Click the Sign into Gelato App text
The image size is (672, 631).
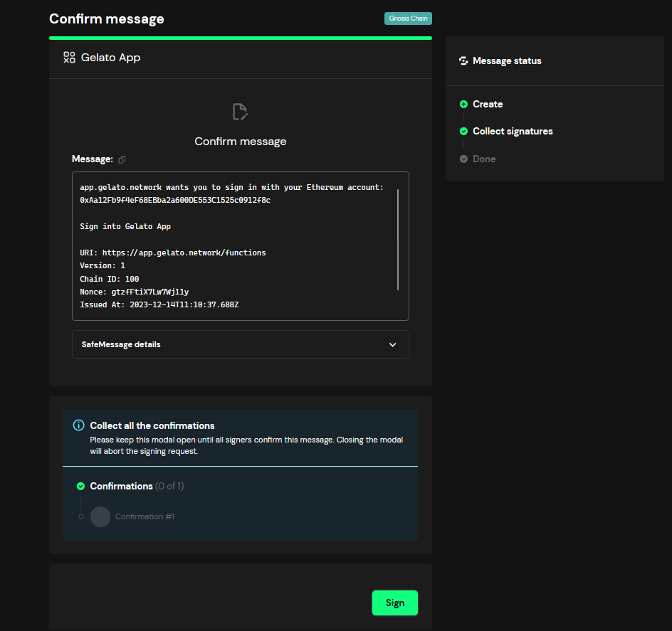point(125,226)
